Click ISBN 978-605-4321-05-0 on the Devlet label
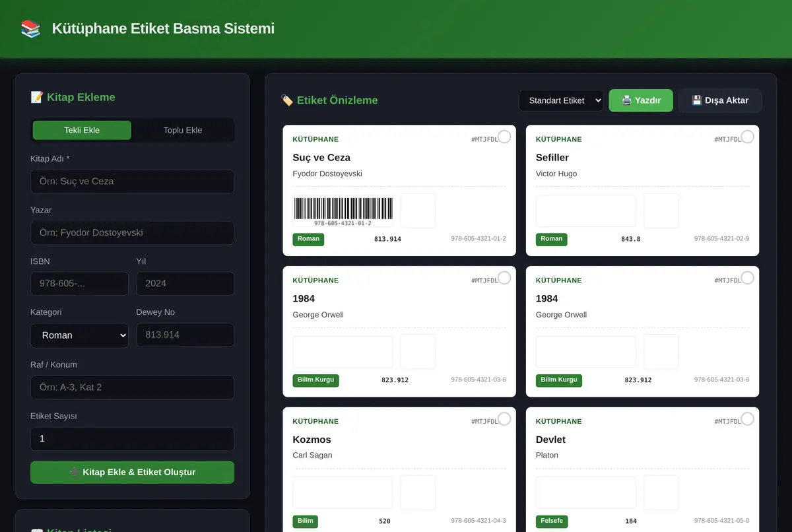 click(x=721, y=521)
